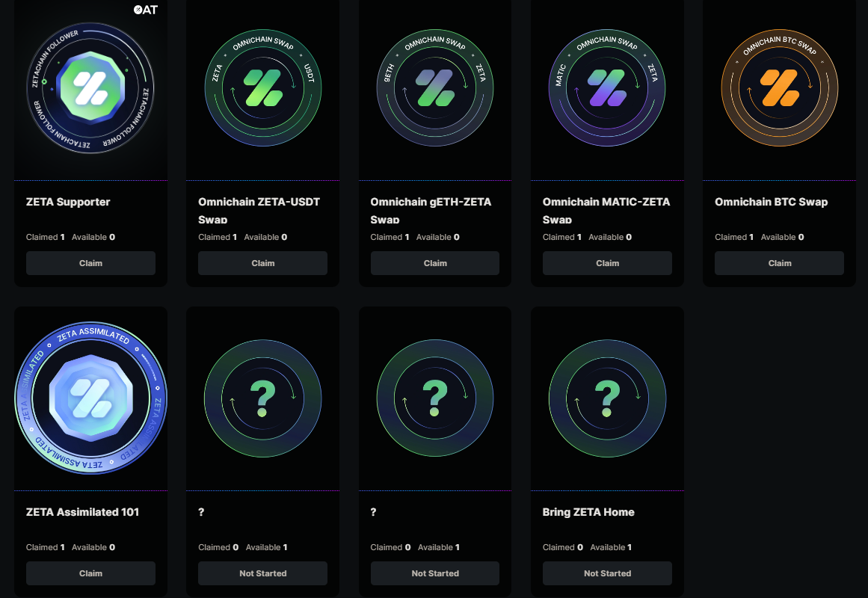This screenshot has height=598, width=868.
Task: Open the orange Omnichain BTC Swap badge
Action: pyautogui.click(x=780, y=88)
